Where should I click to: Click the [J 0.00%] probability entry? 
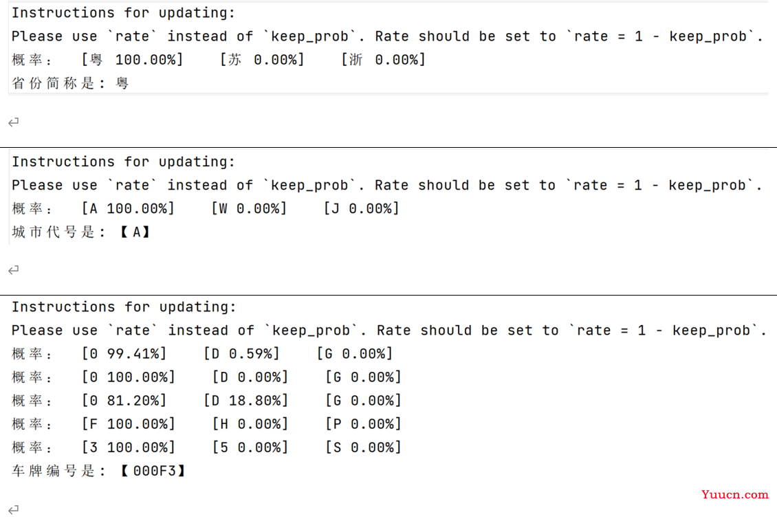tap(362, 208)
